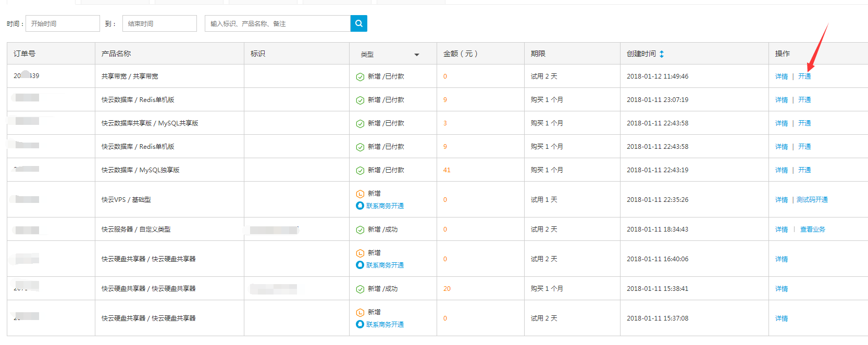This screenshot has height=345, width=868.
Task: Click orange clock icon in 快云VPS row
Action: coord(360,194)
